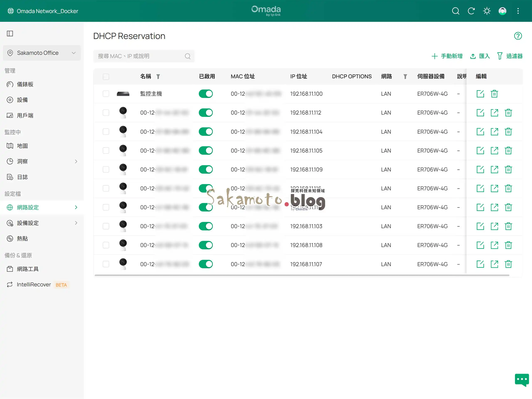This screenshot has height=399, width=532.
Task: Go to 儀錶板 in sidebar
Action: (25, 84)
